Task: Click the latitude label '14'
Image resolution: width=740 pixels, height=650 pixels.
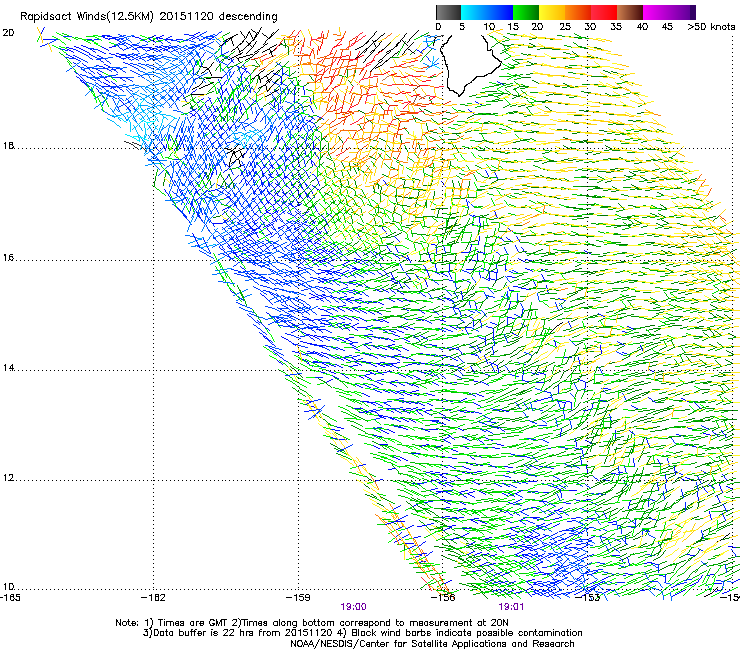Action: coord(8,368)
